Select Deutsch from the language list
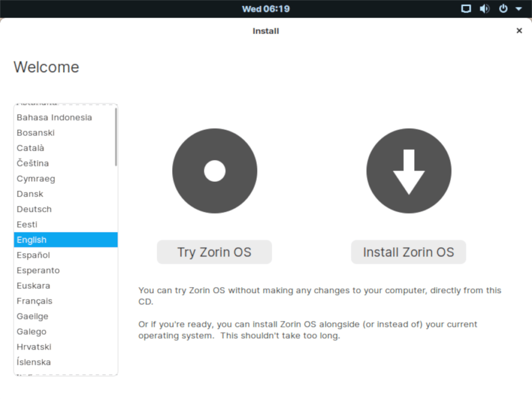The image size is (532, 399). tap(34, 209)
